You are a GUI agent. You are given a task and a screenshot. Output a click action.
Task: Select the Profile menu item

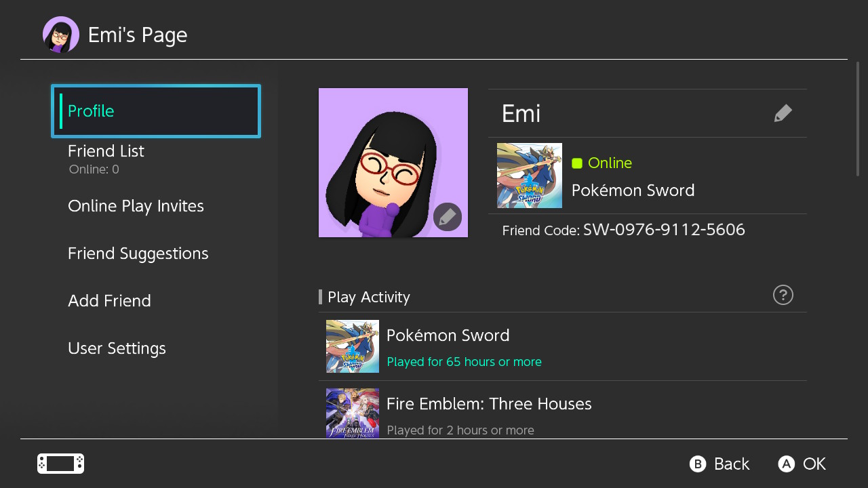click(x=156, y=111)
